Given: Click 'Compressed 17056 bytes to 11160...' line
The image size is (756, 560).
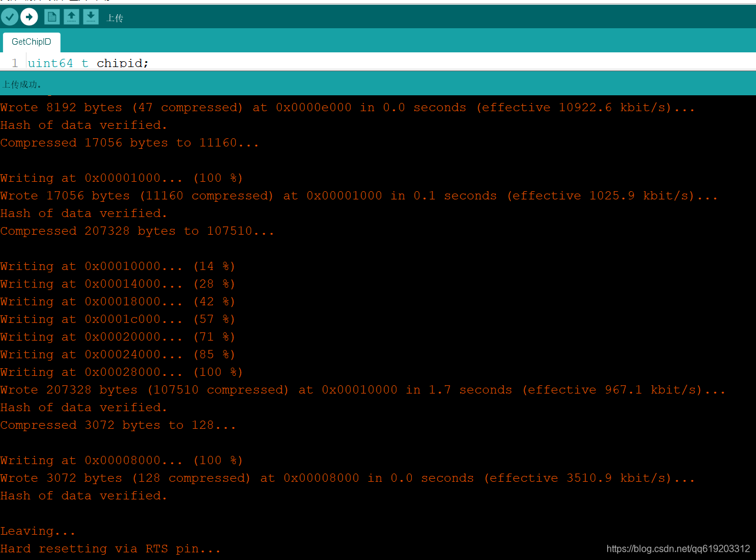Looking at the screenshot, I should tap(129, 143).
